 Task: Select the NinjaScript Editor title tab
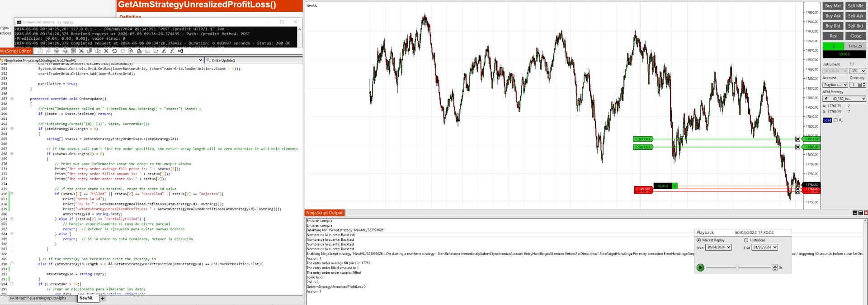point(16,51)
